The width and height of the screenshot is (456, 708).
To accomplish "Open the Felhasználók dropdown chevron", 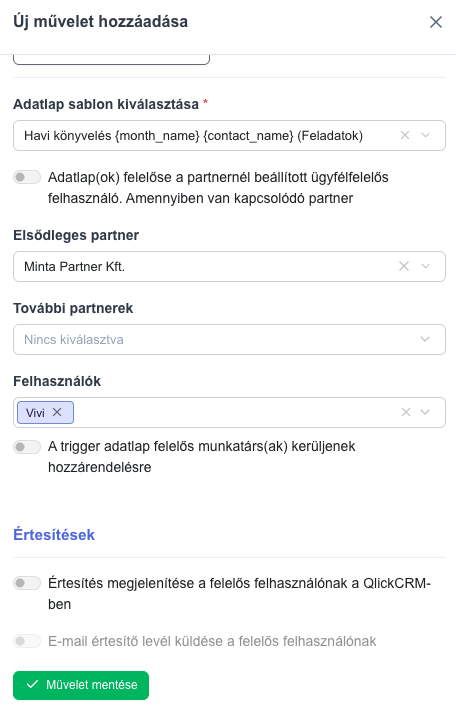I will tap(425, 412).
